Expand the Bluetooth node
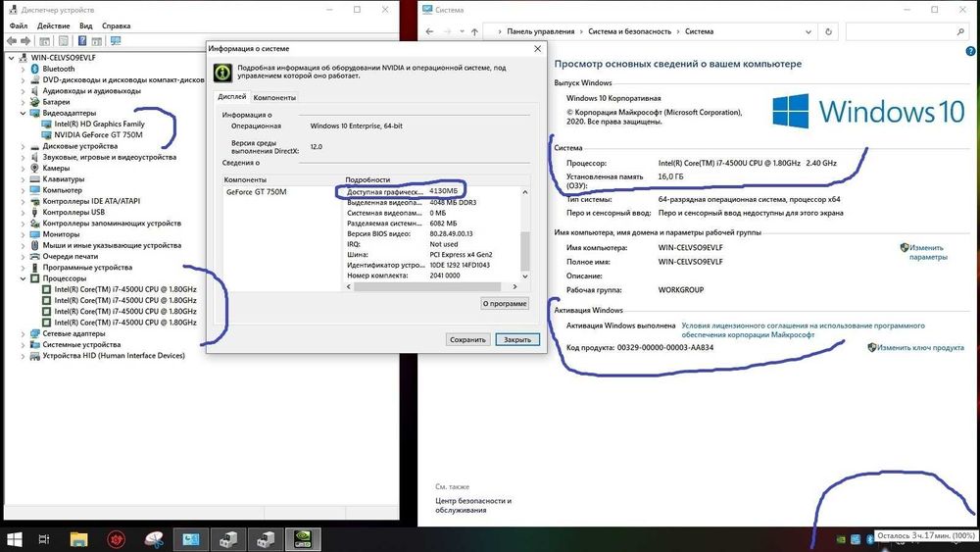980x552 pixels. 24,69
